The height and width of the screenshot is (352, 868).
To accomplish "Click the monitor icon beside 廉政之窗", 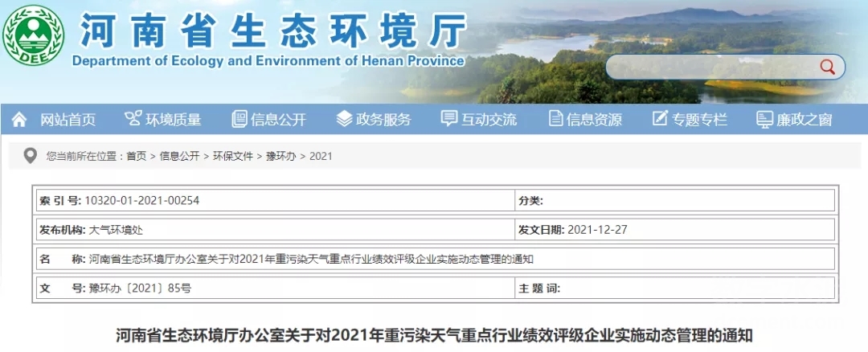I will point(764,119).
